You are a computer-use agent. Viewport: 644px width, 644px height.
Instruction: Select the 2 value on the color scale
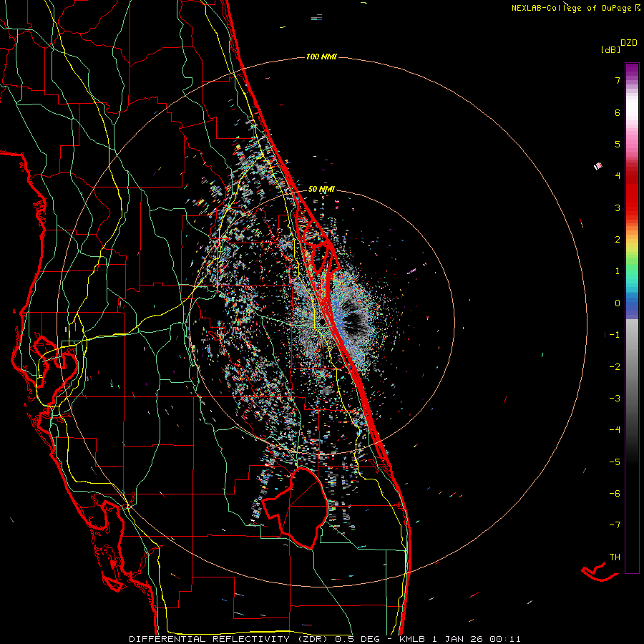[x=618, y=240]
